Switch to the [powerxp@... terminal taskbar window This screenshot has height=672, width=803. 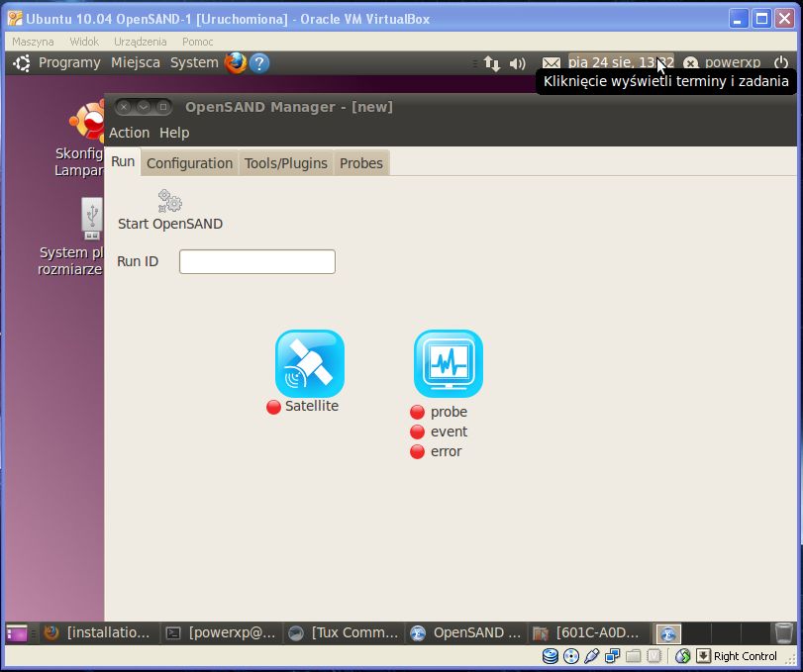pyautogui.click(x=222, y=633)
